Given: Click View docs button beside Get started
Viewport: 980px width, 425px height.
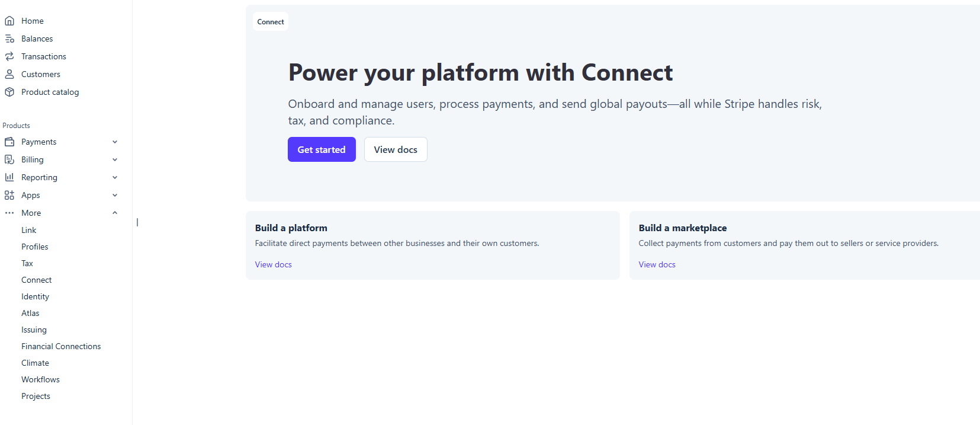Looking at the screenshot, I should (x=396, y=149).
